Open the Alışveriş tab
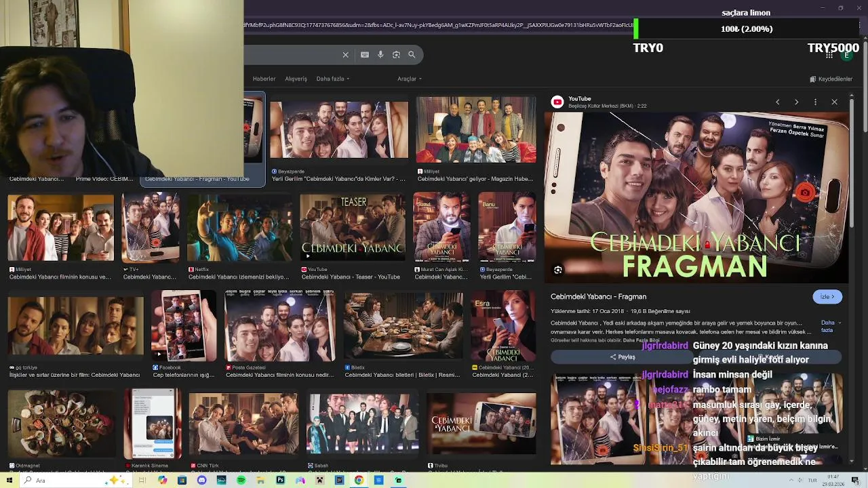 (x=296, y=79)
